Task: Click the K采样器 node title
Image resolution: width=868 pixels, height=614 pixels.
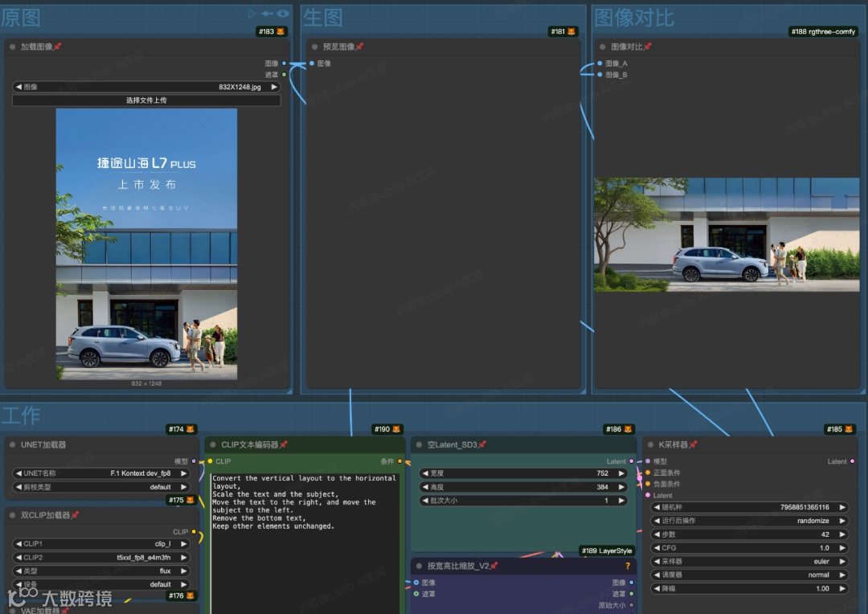Action: [x=674, y=444]
